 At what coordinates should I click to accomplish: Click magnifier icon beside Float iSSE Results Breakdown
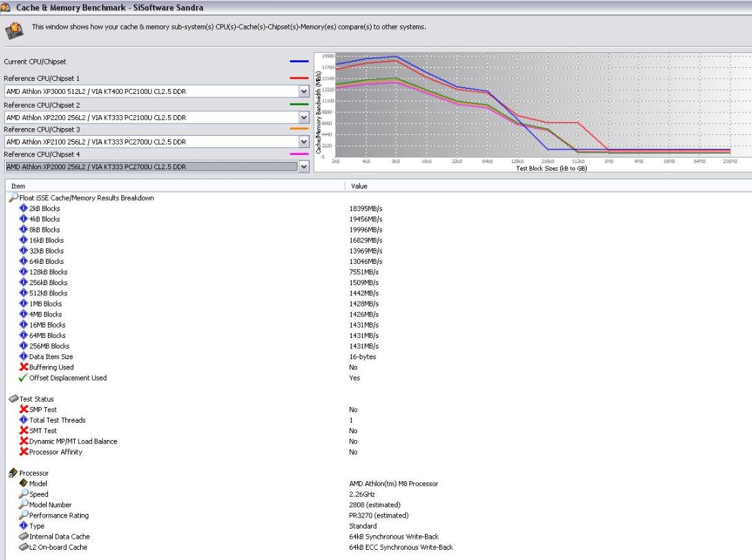point(14,197)
